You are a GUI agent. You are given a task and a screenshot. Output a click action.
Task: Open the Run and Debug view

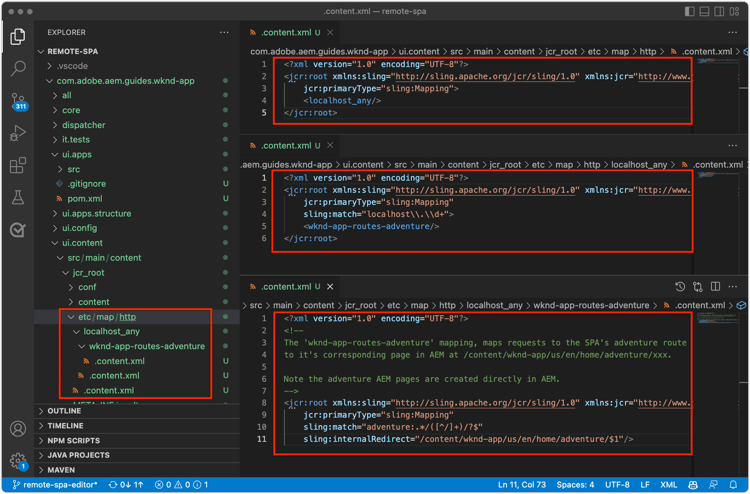tap(18, 133)
